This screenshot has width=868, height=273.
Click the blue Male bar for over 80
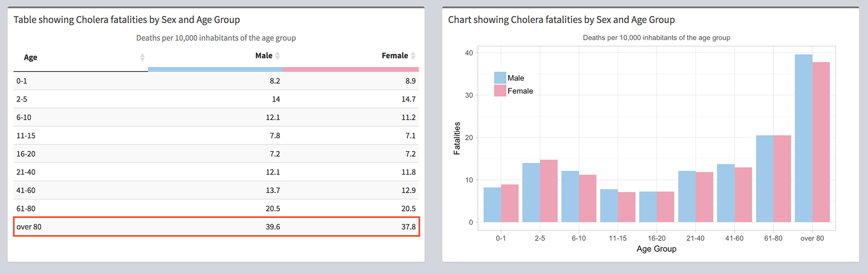pos(803,138)
